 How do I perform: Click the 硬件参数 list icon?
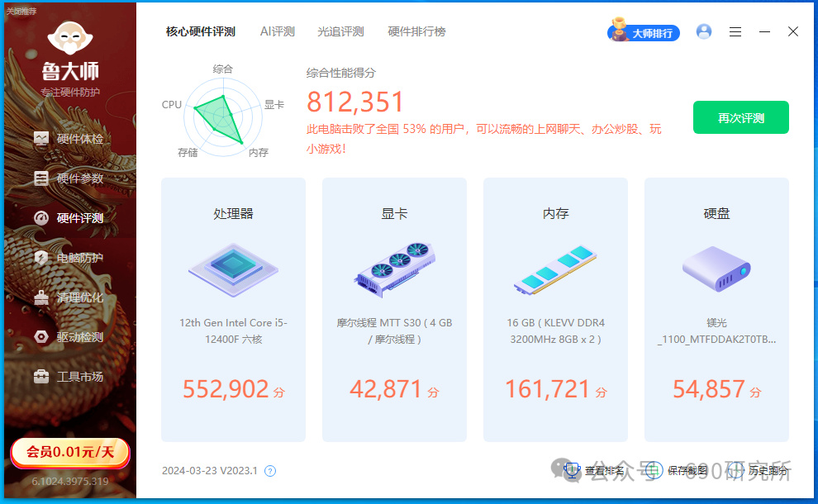(x=41, y=178)
